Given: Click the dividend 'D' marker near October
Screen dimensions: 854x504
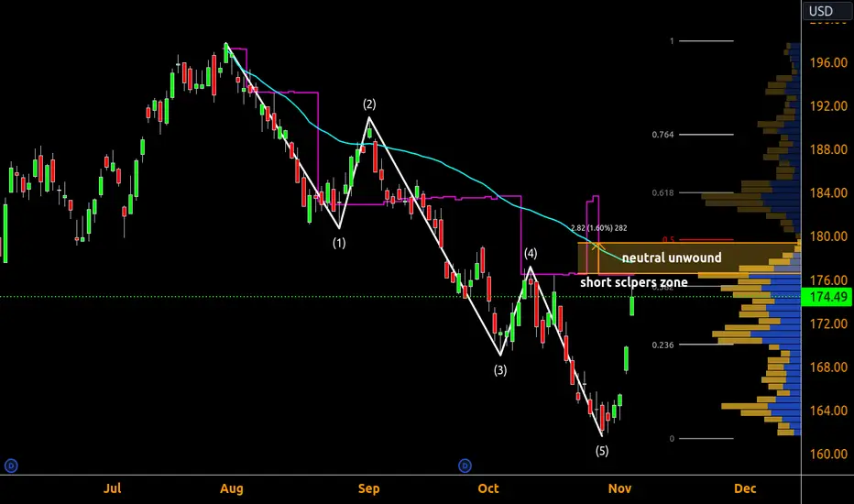Looking at the screenshot, I should (x=465, y=466).
